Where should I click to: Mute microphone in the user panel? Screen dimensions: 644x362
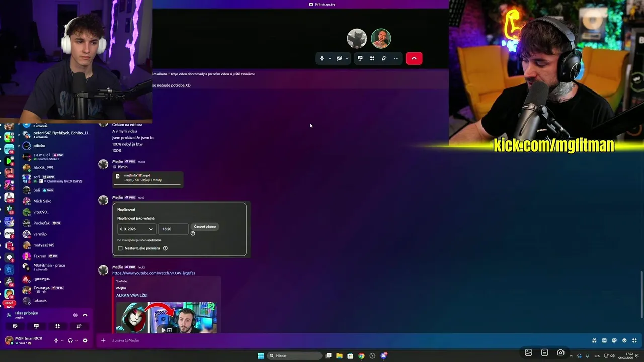[56, 340]
